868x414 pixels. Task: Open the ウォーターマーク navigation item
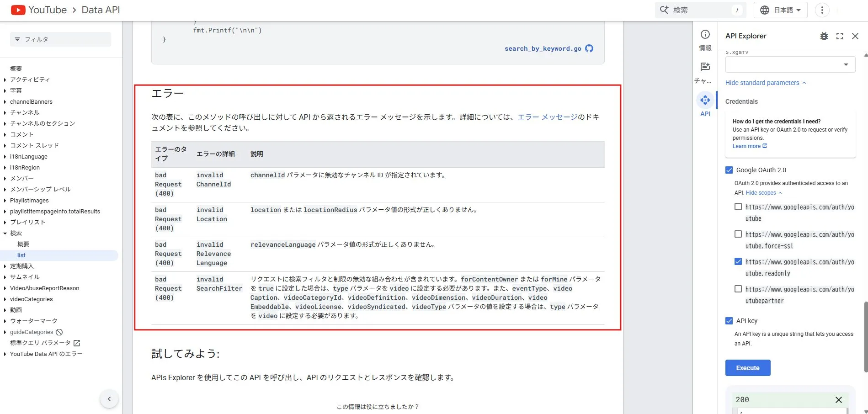(34, 321)
